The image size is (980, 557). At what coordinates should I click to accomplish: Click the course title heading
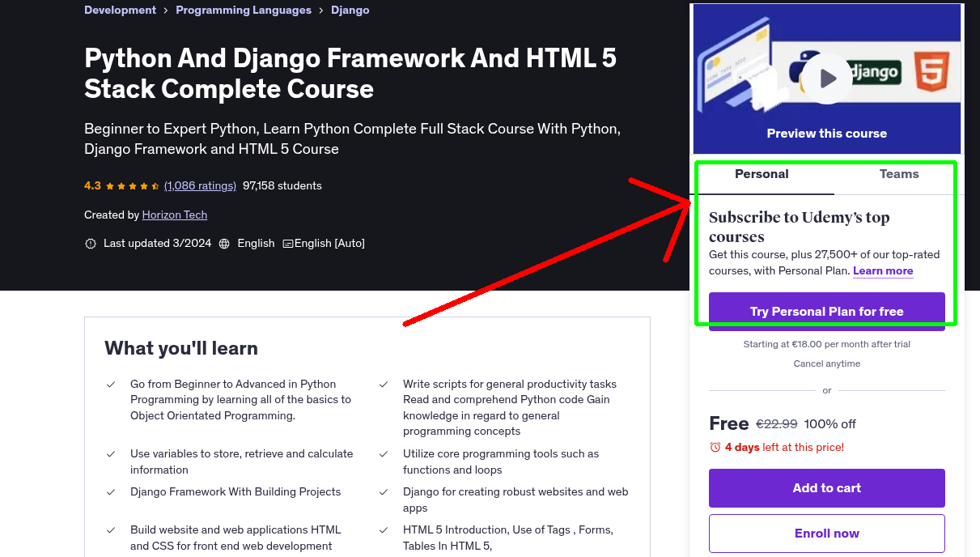coord(350,73)
